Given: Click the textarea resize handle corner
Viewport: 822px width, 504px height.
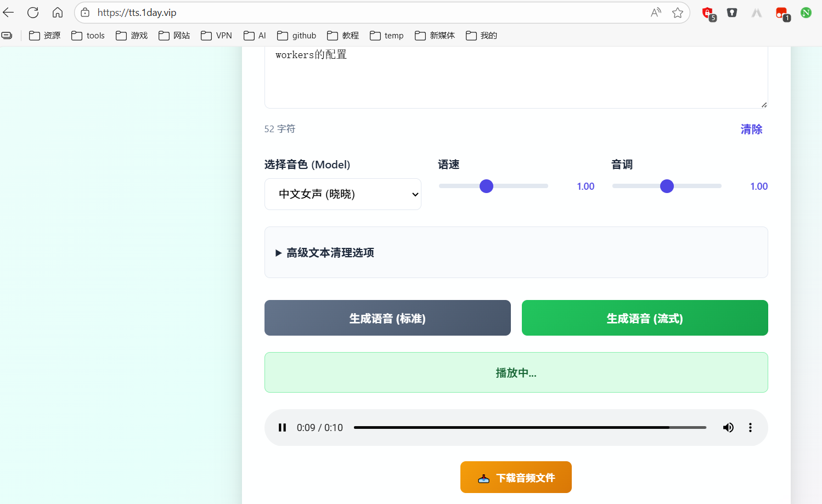Looking at the screenshot, I should tap(764, 105).
